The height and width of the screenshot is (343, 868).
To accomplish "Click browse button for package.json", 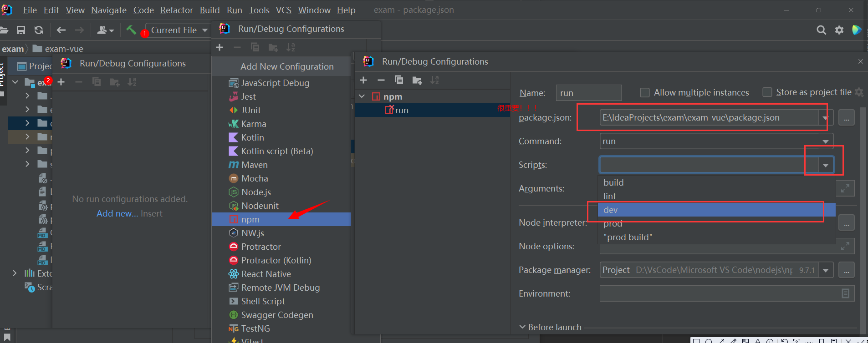I will point(846,118).
